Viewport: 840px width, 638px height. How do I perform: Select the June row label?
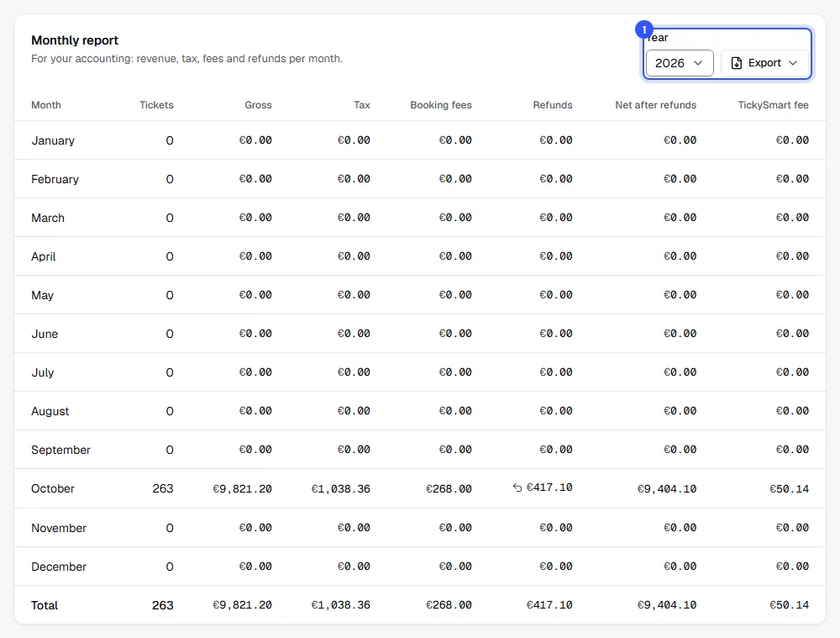45,334
